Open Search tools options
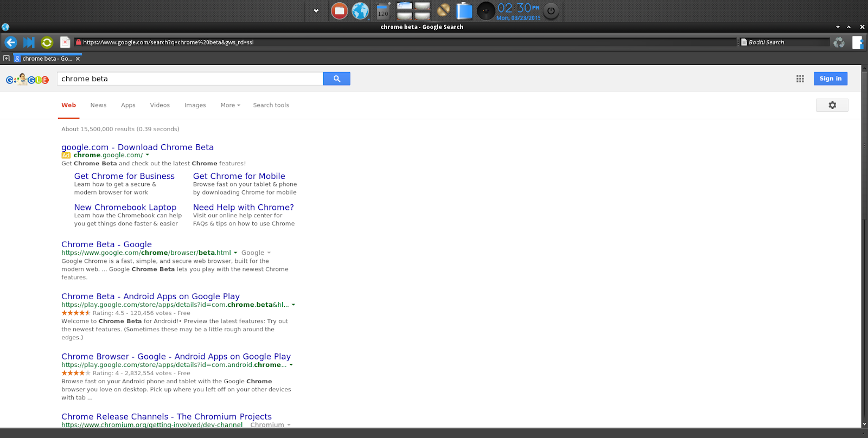The image size is (868, 438). (271, 105)
